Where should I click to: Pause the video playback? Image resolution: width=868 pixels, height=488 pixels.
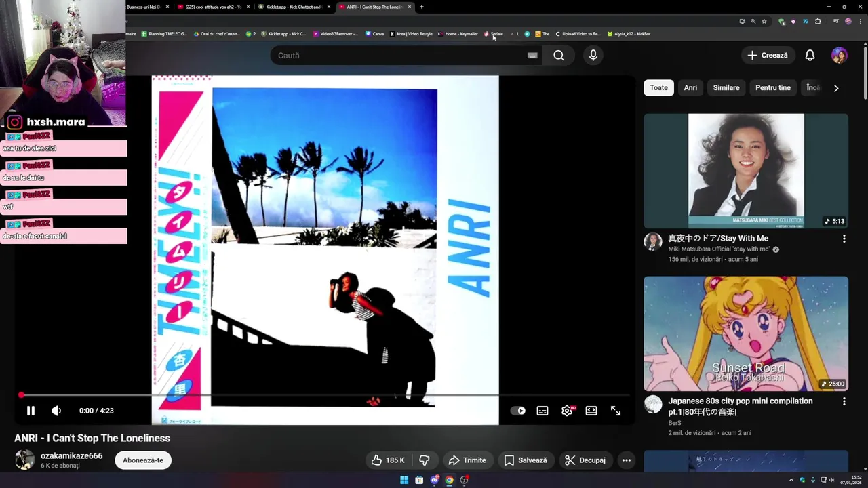[x=31, y=411]
